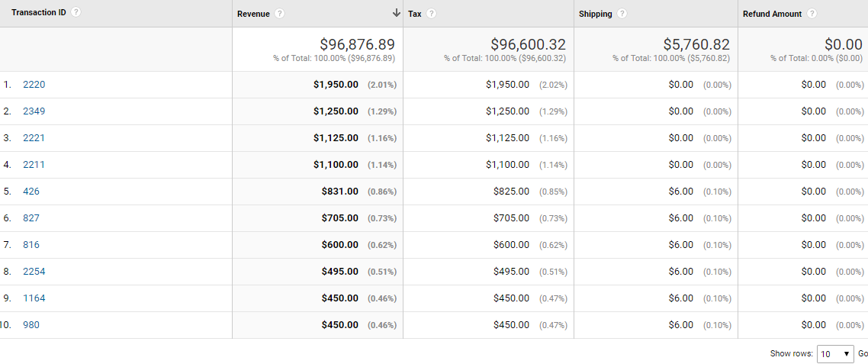Sort table by Refund Amount column
The width and height of the screenshot is (868, 364).
772,14
